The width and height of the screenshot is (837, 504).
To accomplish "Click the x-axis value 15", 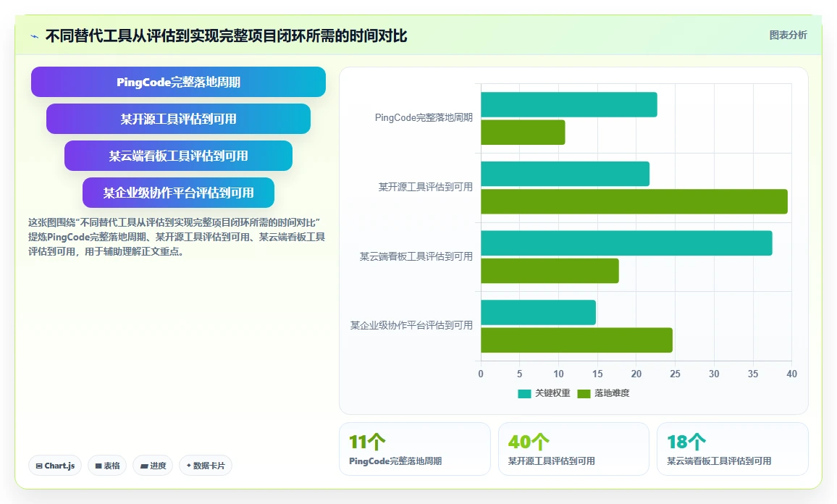I will pos(597,374).
